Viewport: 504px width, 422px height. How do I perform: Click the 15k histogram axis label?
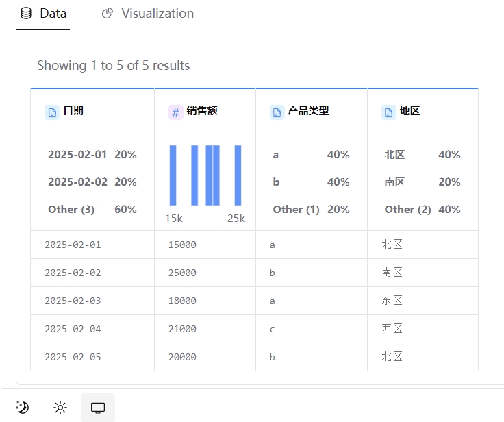click(x=173, y=219)
